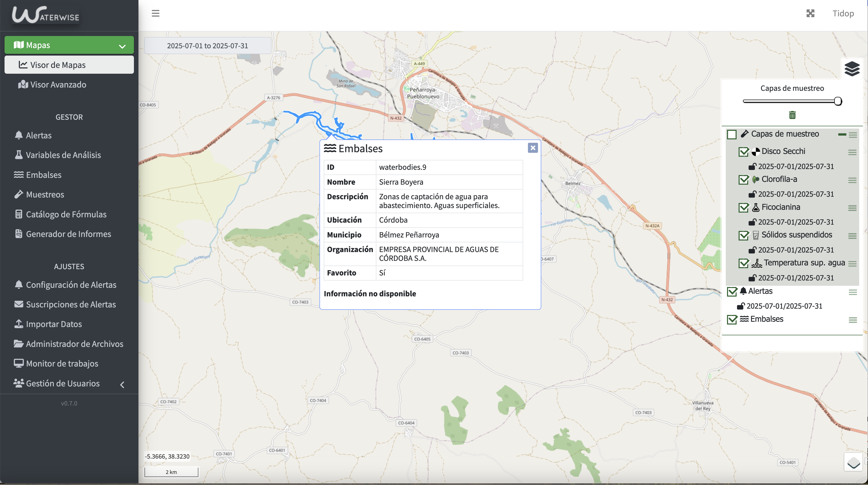Click the folder icon for Administrador de Archivos
868x485 pixels.
(x=19, y=344)
